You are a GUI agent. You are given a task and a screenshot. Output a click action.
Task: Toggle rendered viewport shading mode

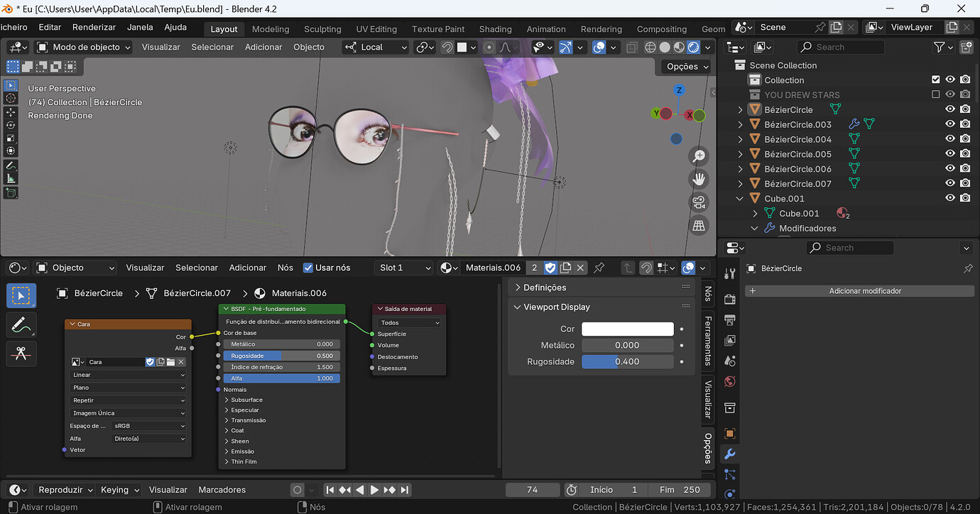(x=694, y=48)
